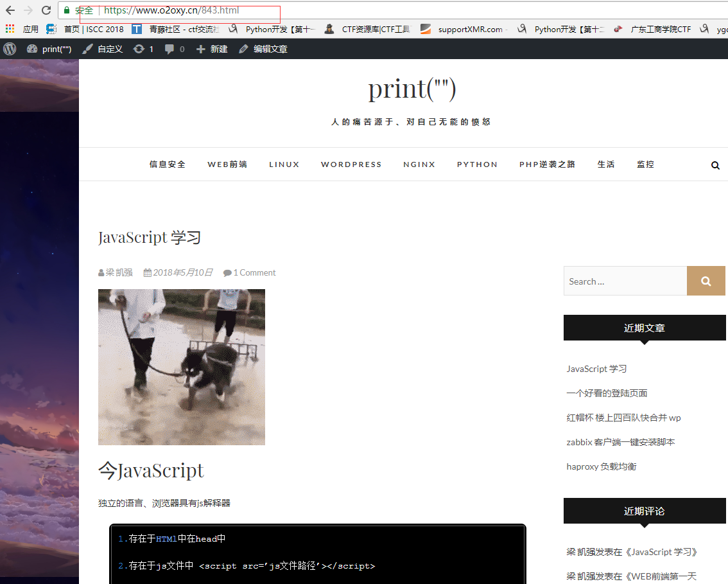Click the dog in paddy field image
Image resolution: width=728 pixels, height=584 pixels.
(182, 367)
